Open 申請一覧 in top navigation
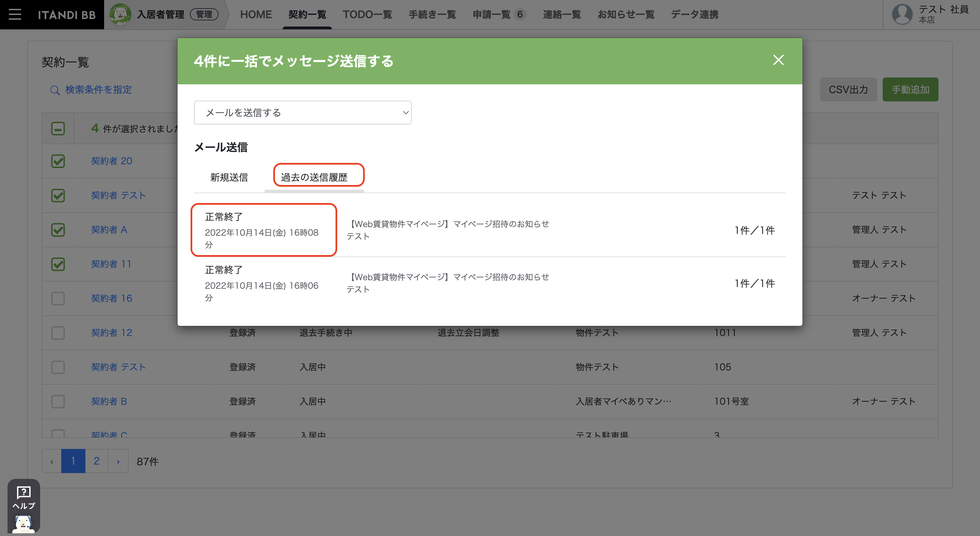 tap(491, 14)
